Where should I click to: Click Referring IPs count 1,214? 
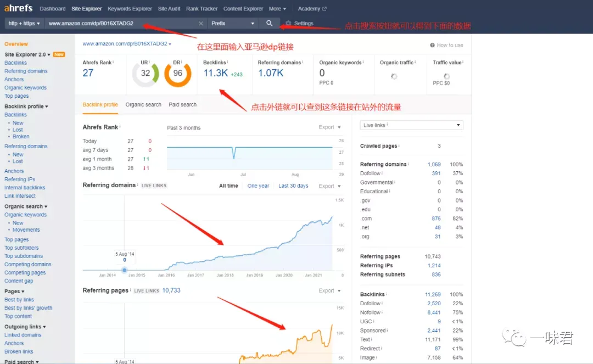tap(434, 266)
